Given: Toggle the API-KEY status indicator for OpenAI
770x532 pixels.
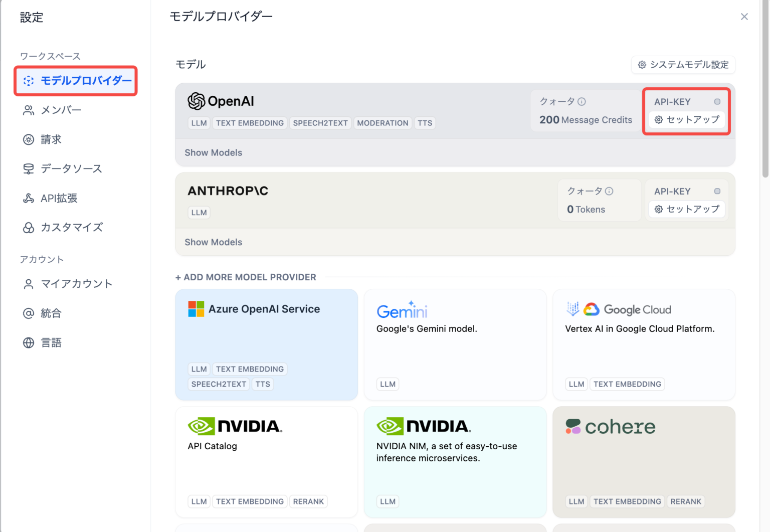Looking at the screenshot, I should pyautogui.click(x=717, y=101).
